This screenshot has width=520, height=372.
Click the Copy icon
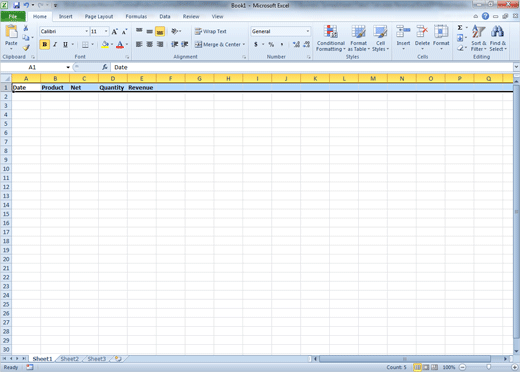click(26, 38)
